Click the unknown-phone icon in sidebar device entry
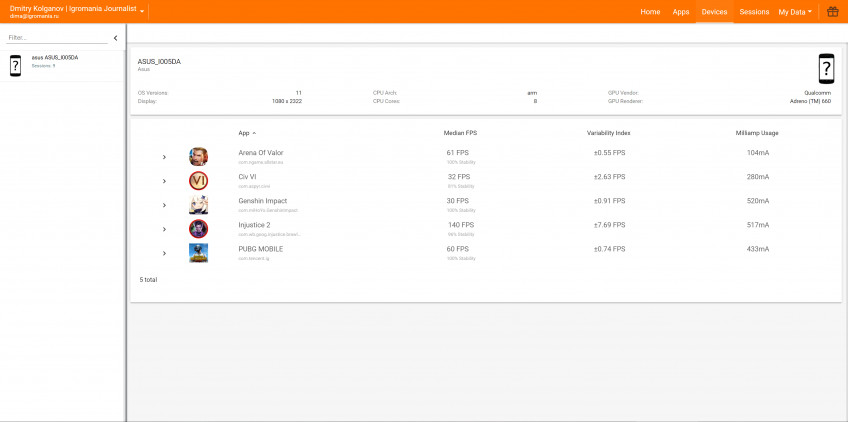The image size is (848, 422). click(x=15, y=65)
